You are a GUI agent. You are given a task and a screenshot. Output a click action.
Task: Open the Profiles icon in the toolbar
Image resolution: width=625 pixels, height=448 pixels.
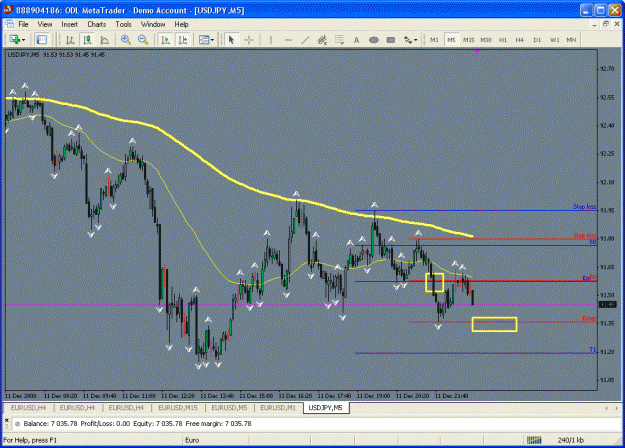(x=41, y=39)
